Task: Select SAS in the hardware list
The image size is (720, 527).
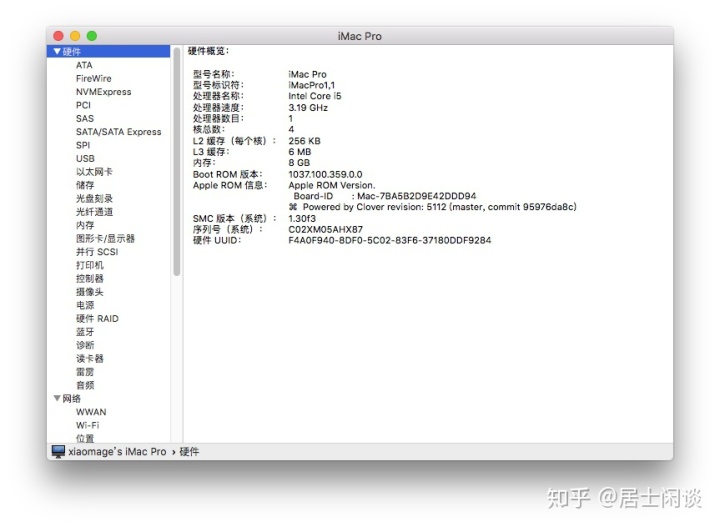Action: coord(84,118)
